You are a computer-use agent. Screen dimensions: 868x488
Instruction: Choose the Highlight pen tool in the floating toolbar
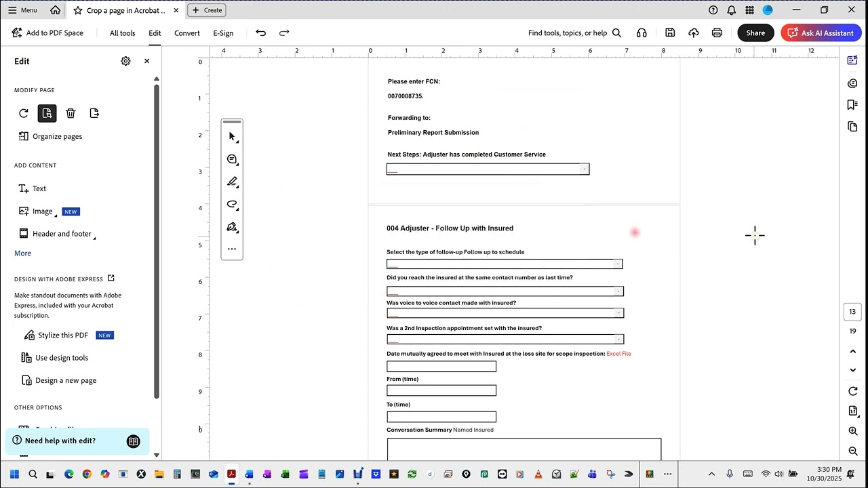pyautogui.click(x=232, y=182)
